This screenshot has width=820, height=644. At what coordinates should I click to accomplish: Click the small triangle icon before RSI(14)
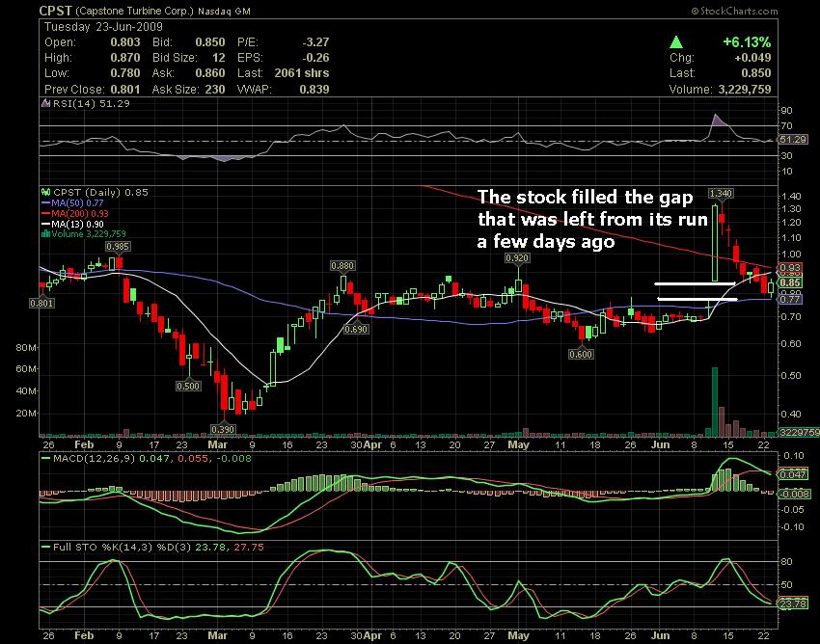coord(46,104)
